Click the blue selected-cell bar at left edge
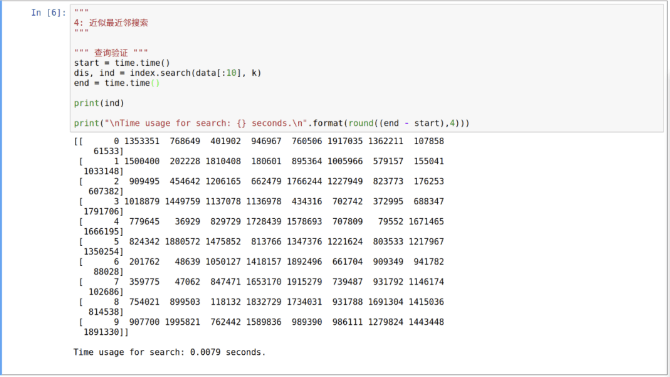This screenshot has width=670, height=377. click(1, 188)
